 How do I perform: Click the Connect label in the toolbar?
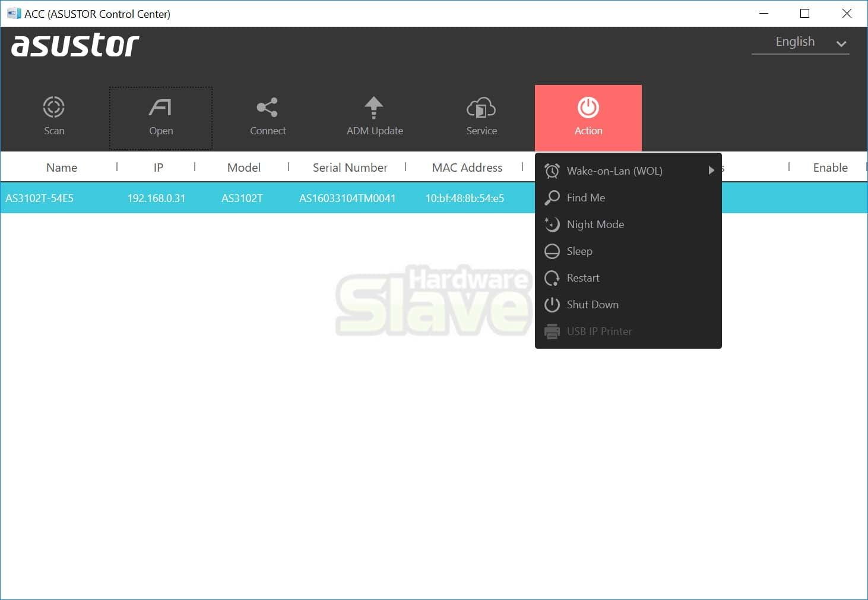click(x=268, y=131)
